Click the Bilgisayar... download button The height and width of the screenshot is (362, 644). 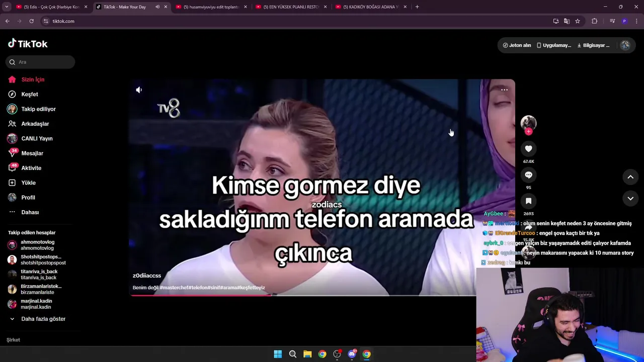coord(593,45)
